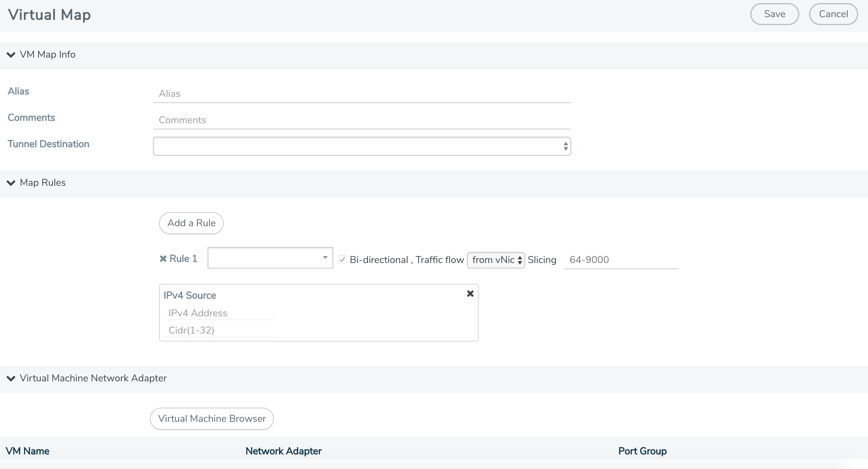
Task: Click the Virtual Machine Network Adapter chevron
Action: (x=10, y=378)
